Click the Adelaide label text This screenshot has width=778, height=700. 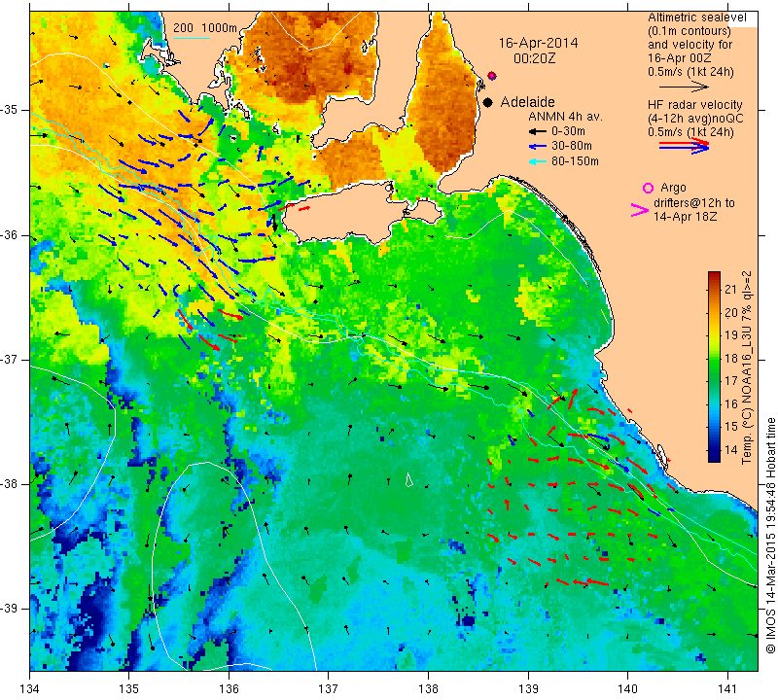pos(527,102)
